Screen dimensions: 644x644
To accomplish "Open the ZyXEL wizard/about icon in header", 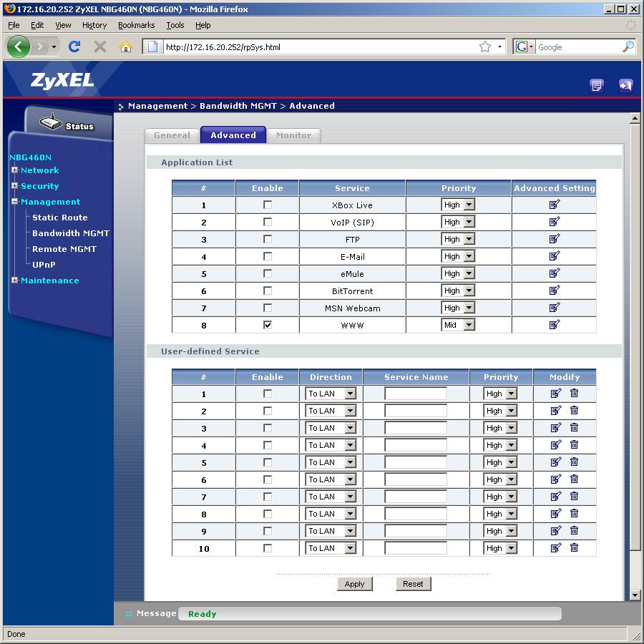I will [596, 85].
